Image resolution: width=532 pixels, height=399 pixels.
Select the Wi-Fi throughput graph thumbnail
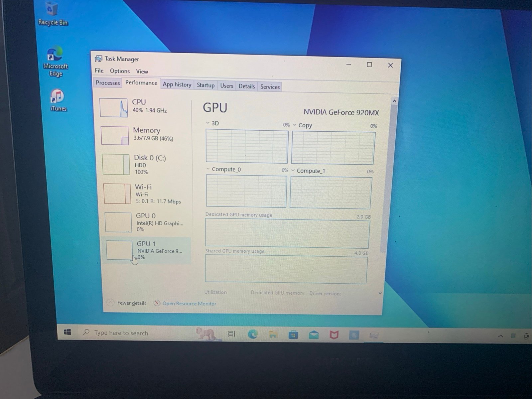tap(117, 194)
